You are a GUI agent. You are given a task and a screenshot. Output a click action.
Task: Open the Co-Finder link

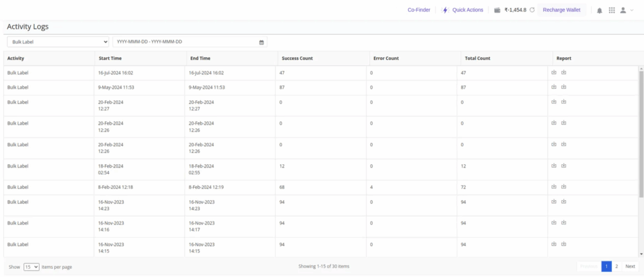click(419, 10)
